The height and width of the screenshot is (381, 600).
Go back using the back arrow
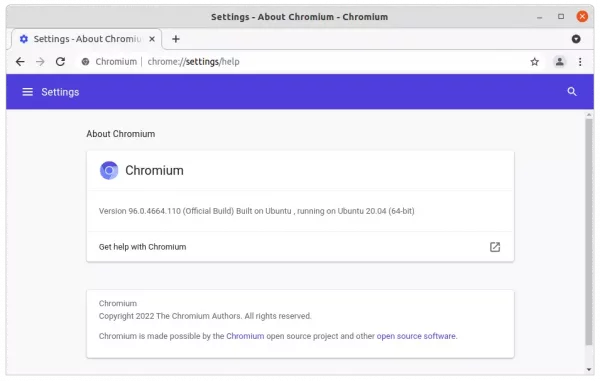click(20, 62)
